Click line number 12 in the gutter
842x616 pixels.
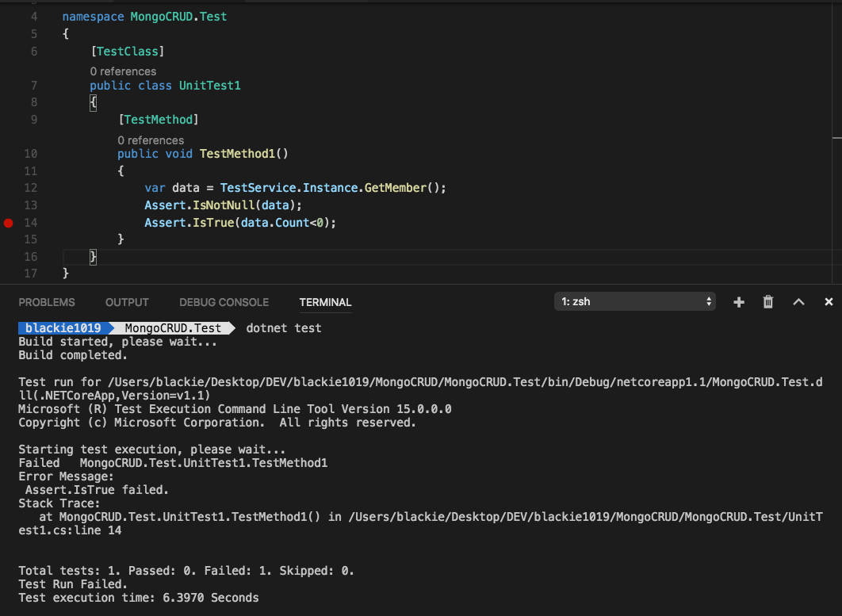tap(31, 188)
